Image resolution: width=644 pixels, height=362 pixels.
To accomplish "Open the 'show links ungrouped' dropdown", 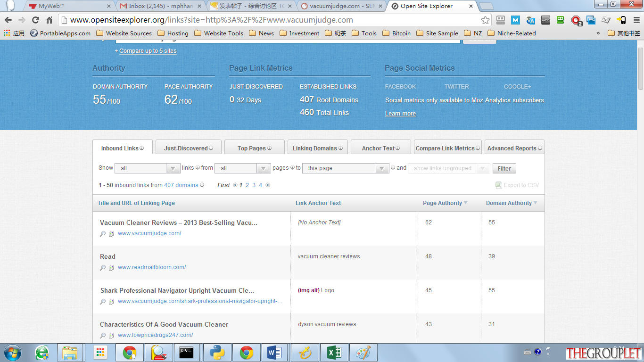I will pos(449,168).
